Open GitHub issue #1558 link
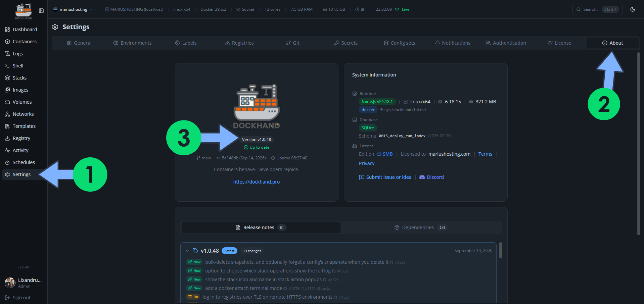Viewport: 644px width, 304px height. pos(340,271)
